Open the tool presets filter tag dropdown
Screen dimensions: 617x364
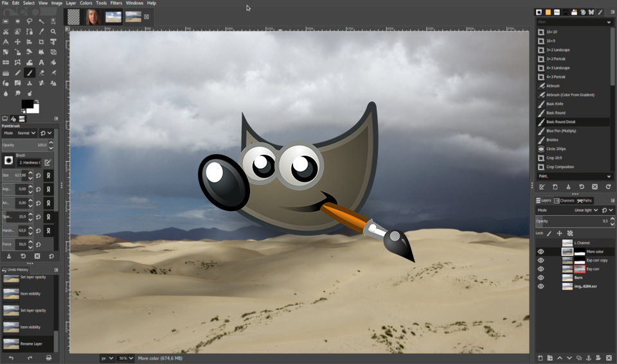[609, 22]
